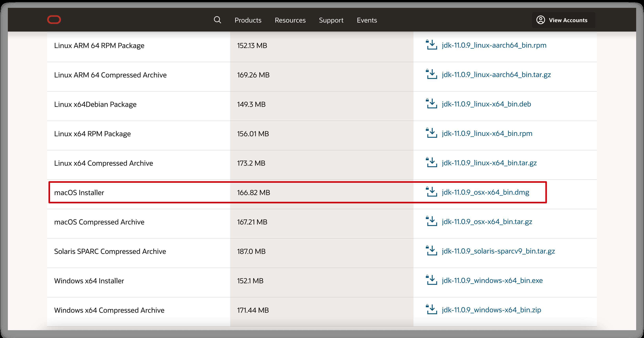Download jdk-11.0.9_osx-x64_bin.dmg link
The image size is (644, 338).
[486, 193]
